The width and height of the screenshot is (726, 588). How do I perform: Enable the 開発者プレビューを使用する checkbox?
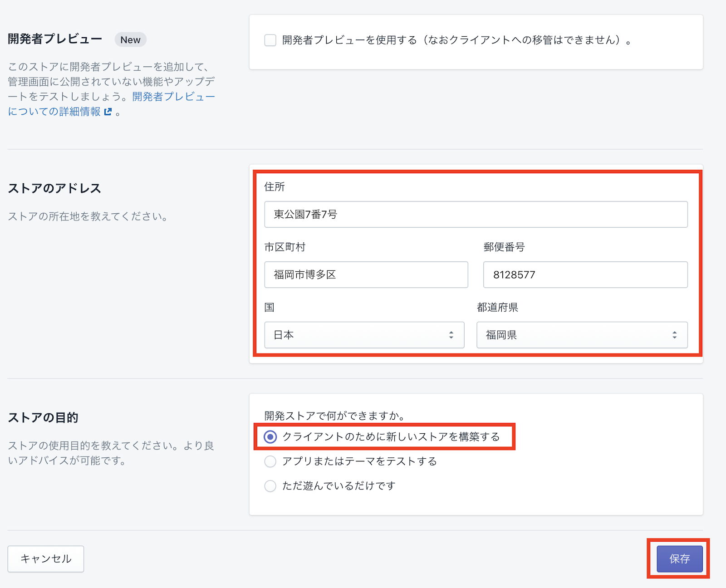tap(270, 40)
